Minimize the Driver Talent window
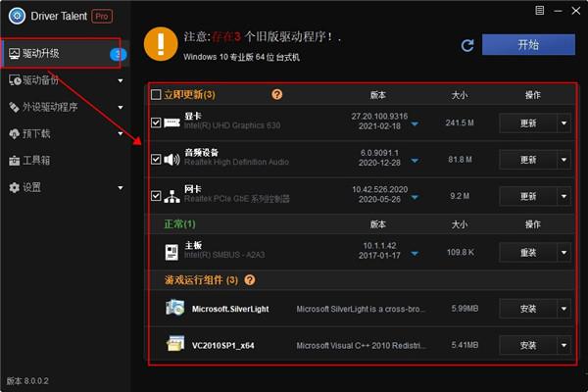588x392 pixels. point(558,11)
